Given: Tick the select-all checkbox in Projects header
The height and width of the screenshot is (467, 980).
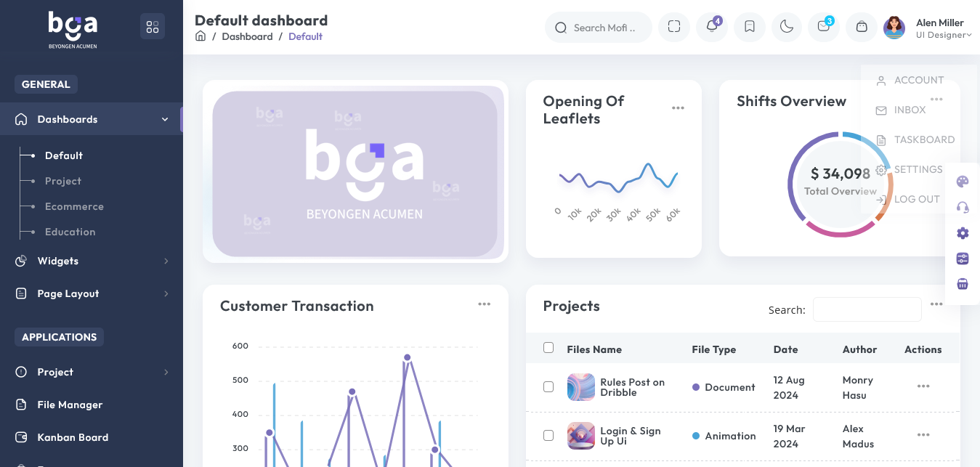Looking at the screenshot, I should [x=548, y=348].
